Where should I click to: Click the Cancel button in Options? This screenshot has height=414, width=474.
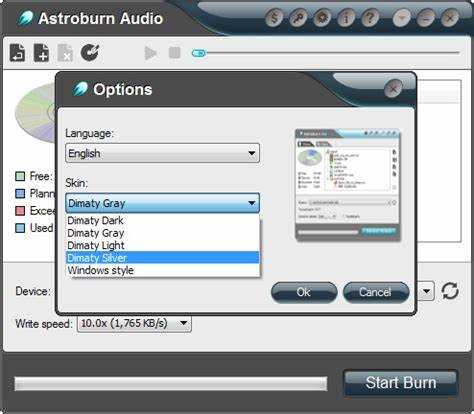(376, 292)
